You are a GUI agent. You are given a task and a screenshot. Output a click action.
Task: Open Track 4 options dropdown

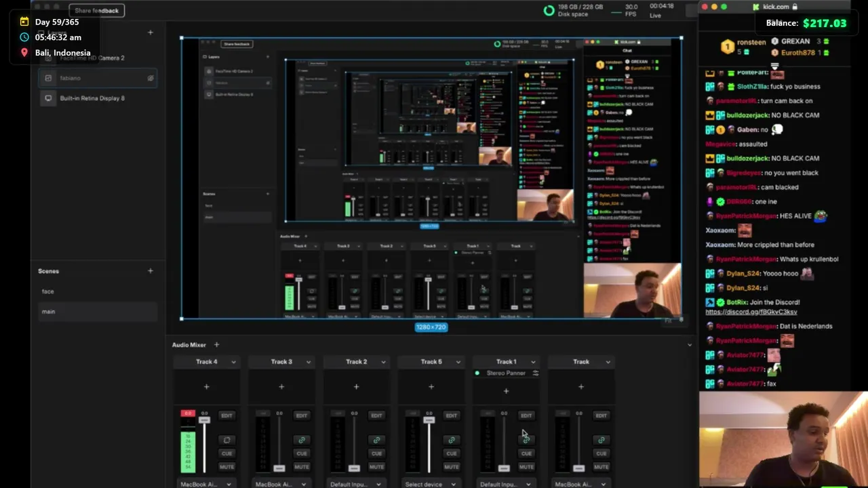click(x=233, y=362)
